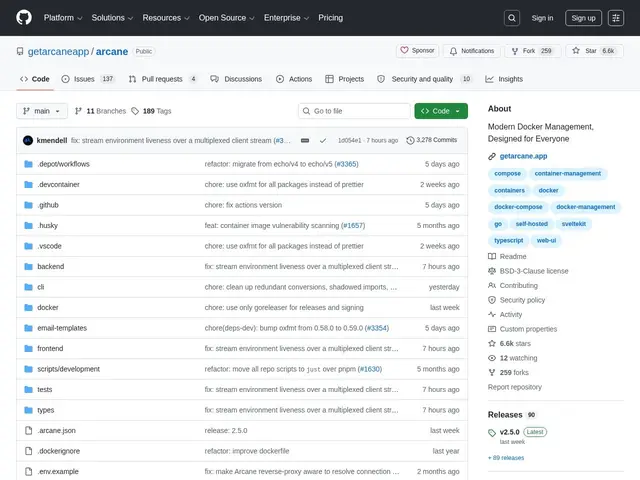Screen dimensions: 640x480
Task: Click Report repository
Action: tap(515, 387)
